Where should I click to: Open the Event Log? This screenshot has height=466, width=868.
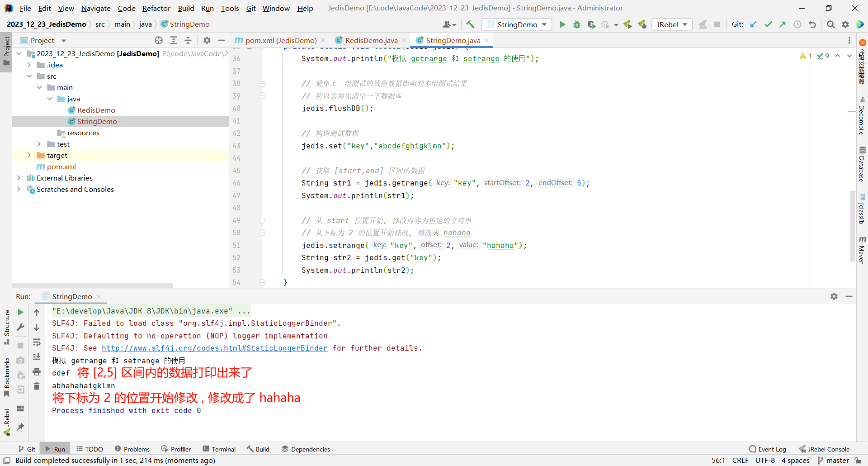tap(768, 449)
